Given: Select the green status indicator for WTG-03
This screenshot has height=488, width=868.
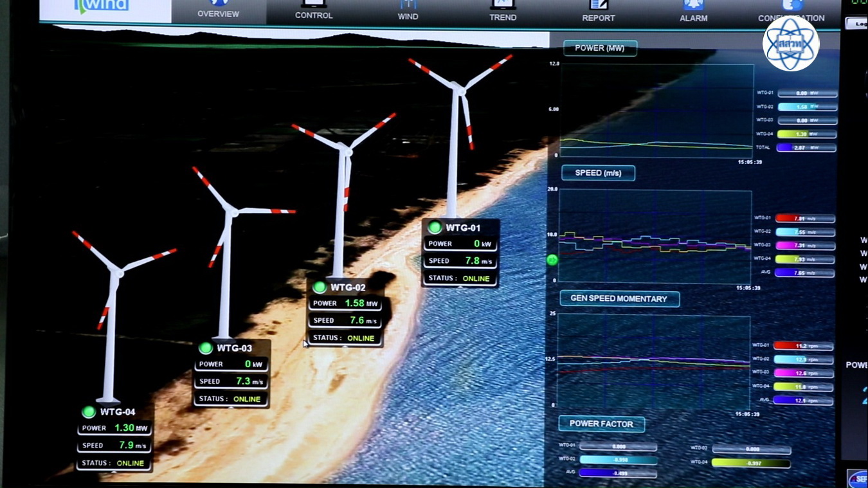Looking at the screenshot, I should 206,348.
